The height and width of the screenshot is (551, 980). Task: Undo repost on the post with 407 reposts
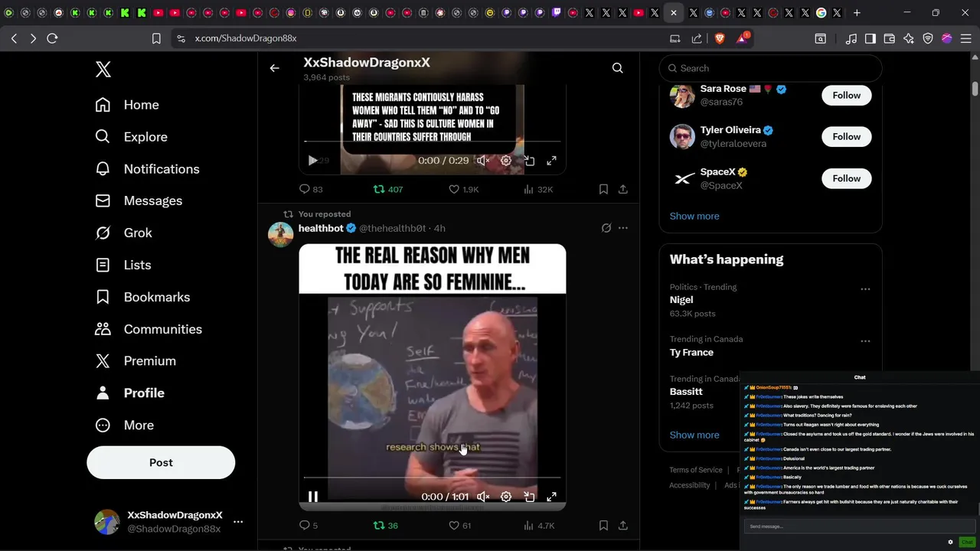pyautogui.click(x=387, y=189)
